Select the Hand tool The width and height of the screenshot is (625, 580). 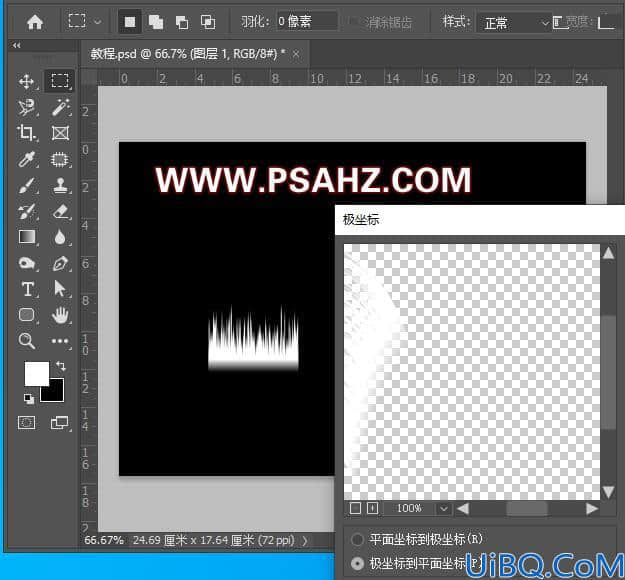click(x=60, y=315)
